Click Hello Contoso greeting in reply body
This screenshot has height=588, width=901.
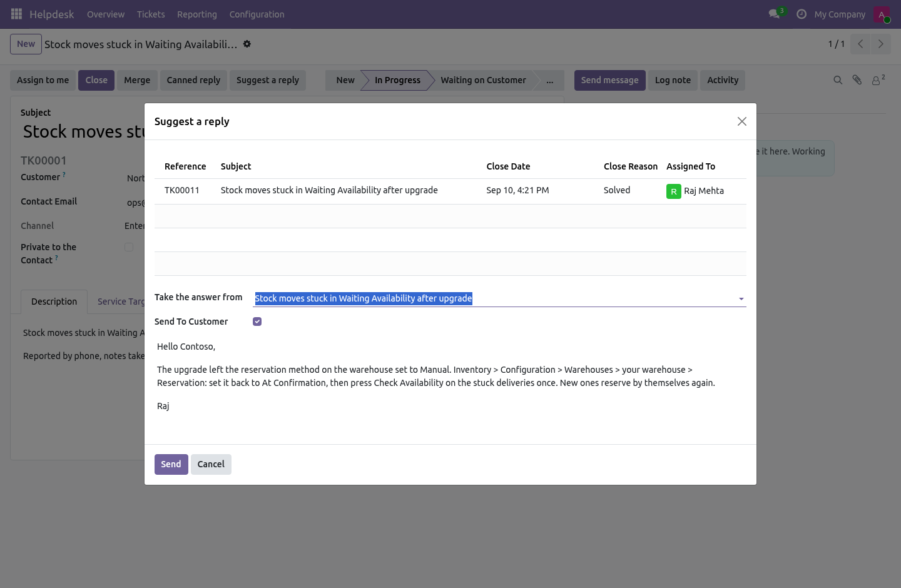point(186,347)
